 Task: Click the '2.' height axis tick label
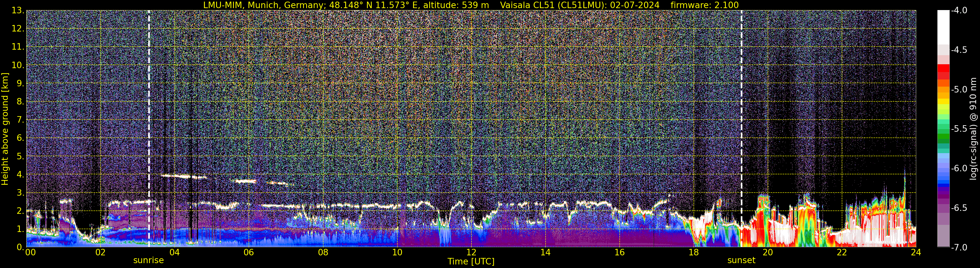pyautogui.click(x=20, y=211)
